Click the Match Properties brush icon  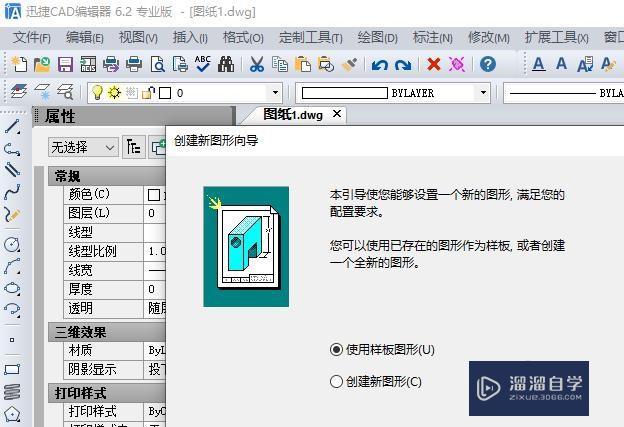pos(349,64)
